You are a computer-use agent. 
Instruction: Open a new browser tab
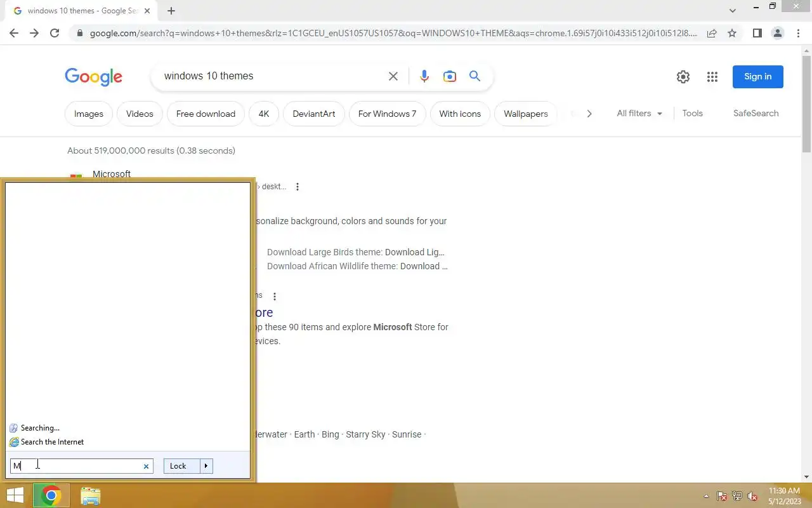(171, 11)
